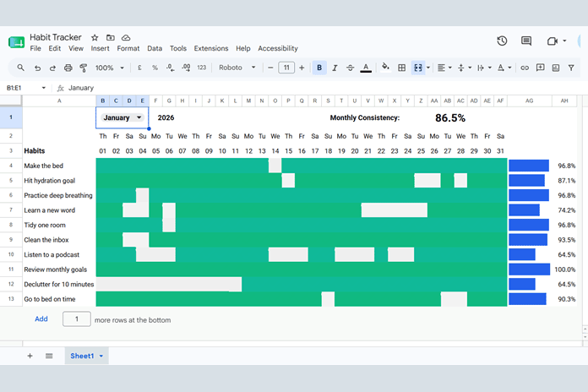Screen dimensions: 588x392
Task: Increase decimal places
Action: [x=186, y=68]
